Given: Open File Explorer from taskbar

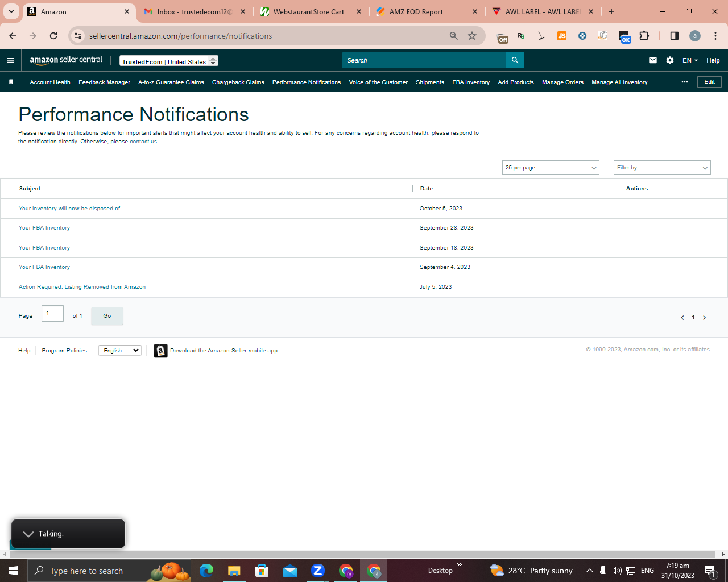Looking at the screenshot, I should click(x=234, y=571).
